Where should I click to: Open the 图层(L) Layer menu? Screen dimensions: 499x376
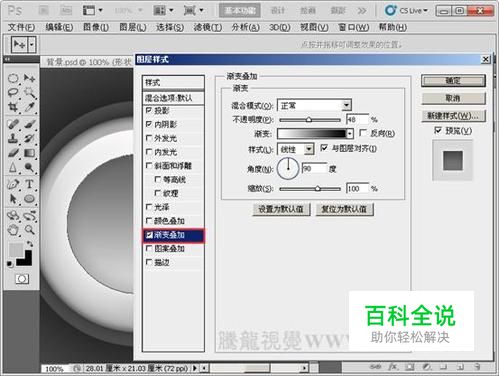133,27
